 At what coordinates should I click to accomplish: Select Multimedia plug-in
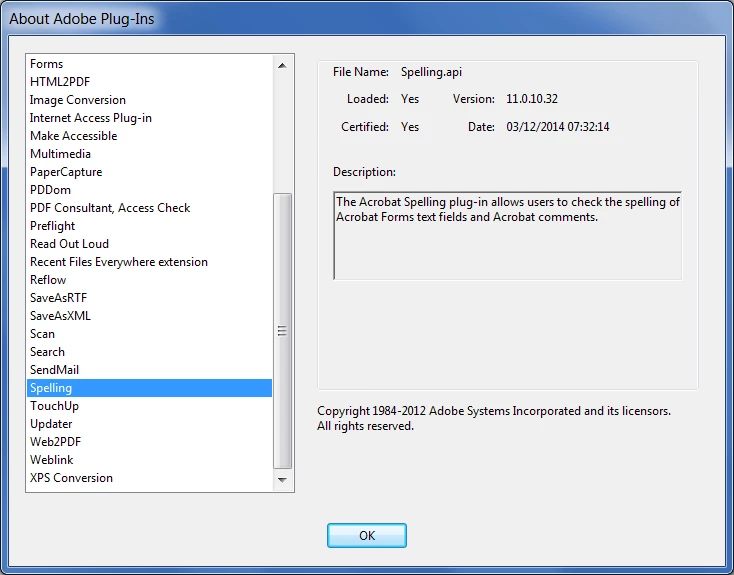click(149, 154)
